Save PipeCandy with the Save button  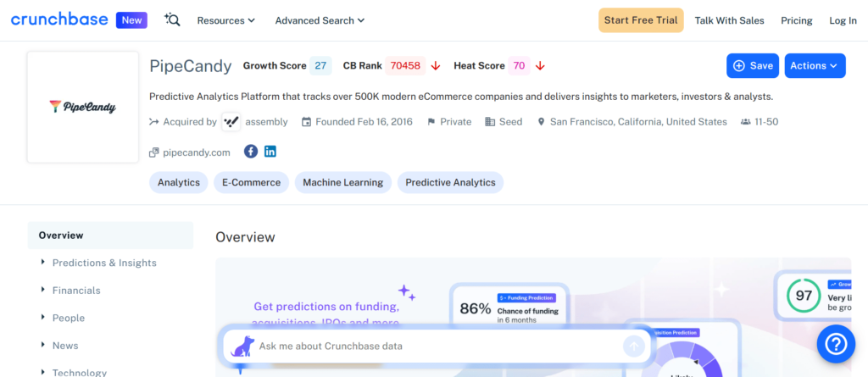click(752, 65)
